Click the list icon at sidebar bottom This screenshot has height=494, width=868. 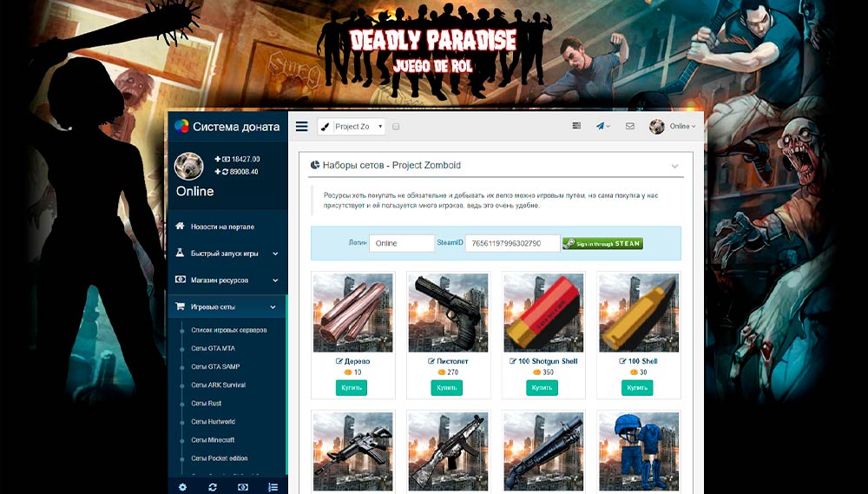pyautogui.click(x=273, y=487)
